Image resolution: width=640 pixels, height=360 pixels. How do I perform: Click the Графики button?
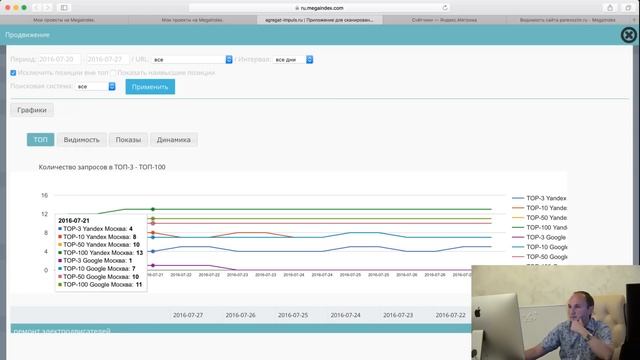coord(32,110)
